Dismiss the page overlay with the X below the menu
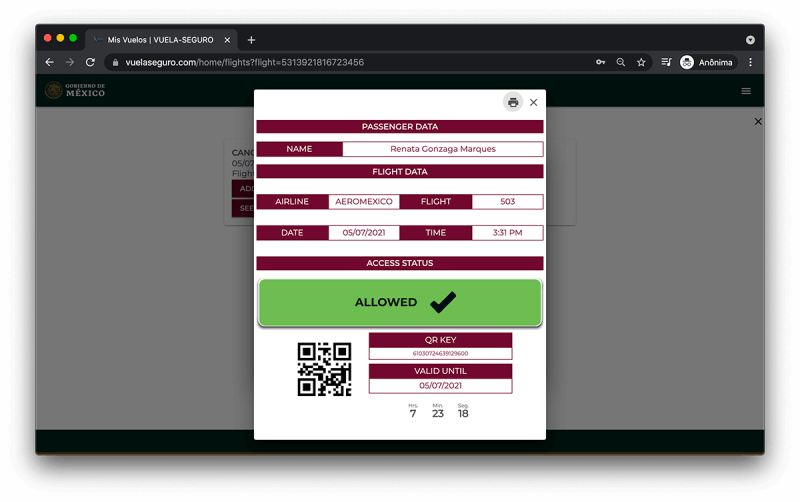800x502 pixels. [x=758, y=121]
